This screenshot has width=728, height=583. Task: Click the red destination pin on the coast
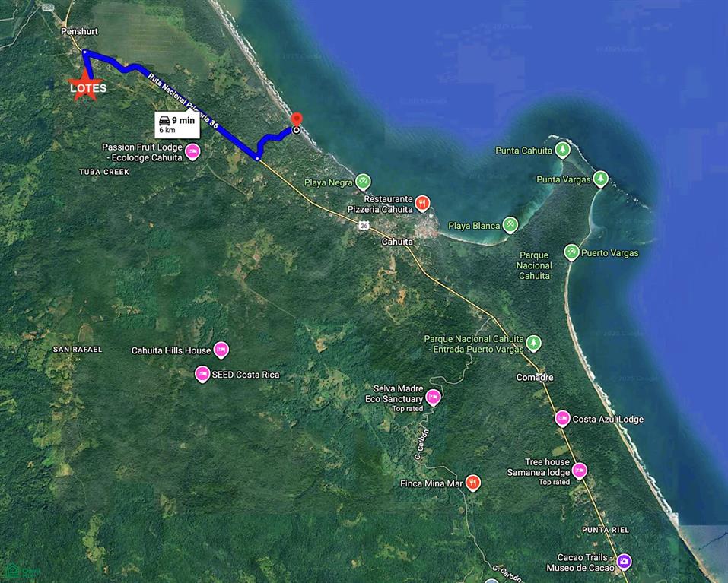297,119
